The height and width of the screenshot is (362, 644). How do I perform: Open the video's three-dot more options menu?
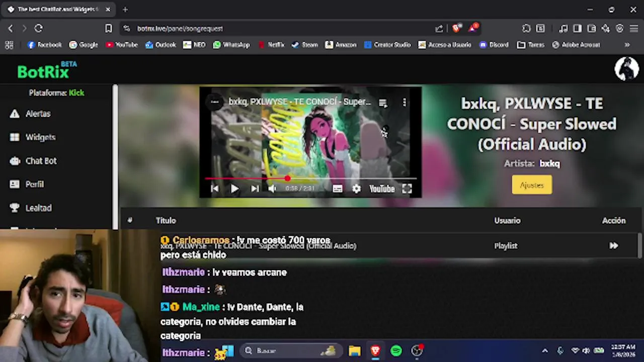(x=405, y=103)
